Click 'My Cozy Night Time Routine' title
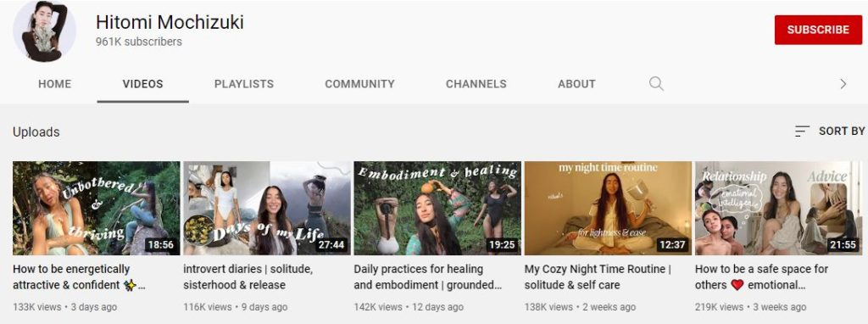868x324 pixels. (598, 277)
